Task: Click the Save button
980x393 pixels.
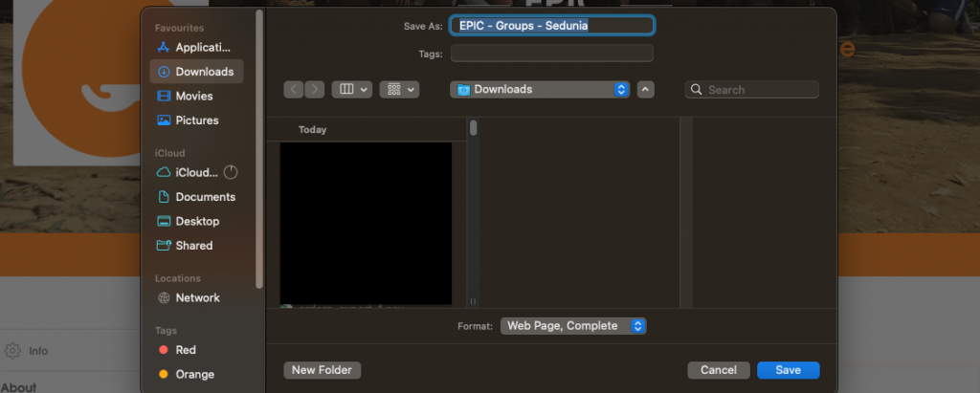Action: coord(788,370)
